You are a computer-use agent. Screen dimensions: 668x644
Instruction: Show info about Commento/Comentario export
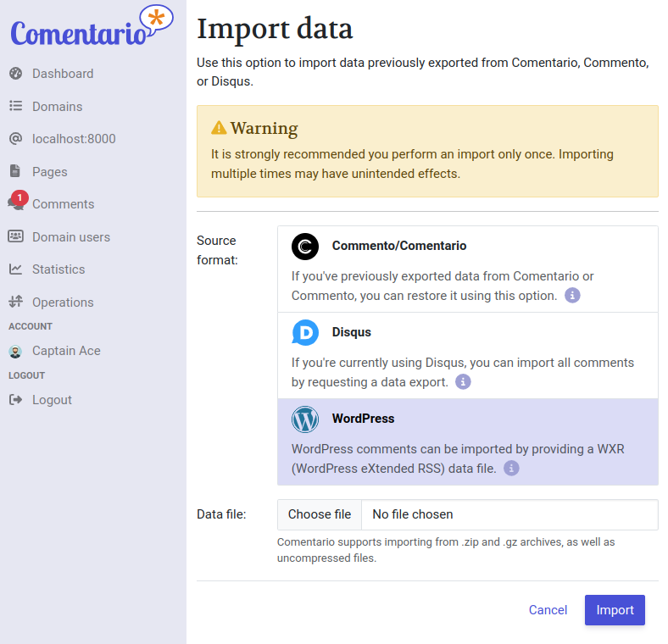tap(572, 296)
